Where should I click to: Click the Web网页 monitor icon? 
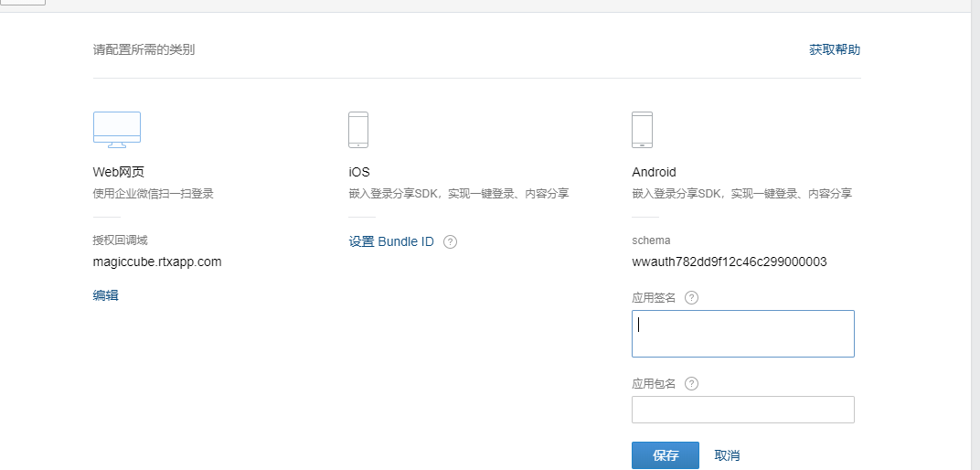[117, 130]
